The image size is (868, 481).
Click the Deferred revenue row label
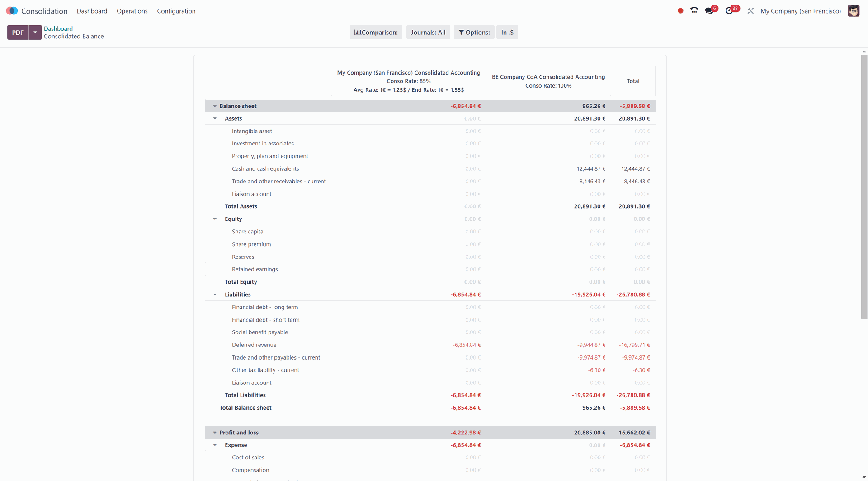254,345
